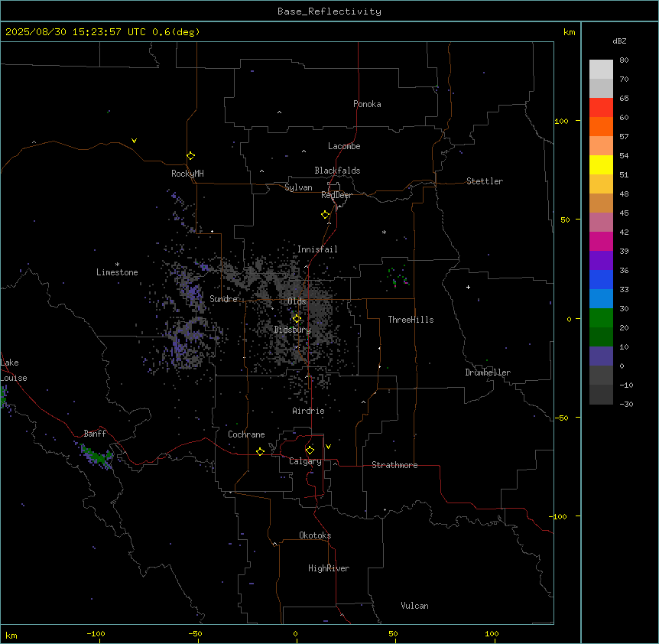Click the -50 tick label on the bottom axis
Image resolution: width=659 pixels, height=644 pixels.
195,634
